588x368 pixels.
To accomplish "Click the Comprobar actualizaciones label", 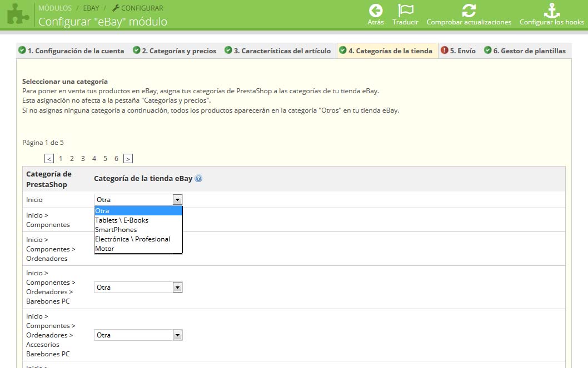I will tap(469, 22).
